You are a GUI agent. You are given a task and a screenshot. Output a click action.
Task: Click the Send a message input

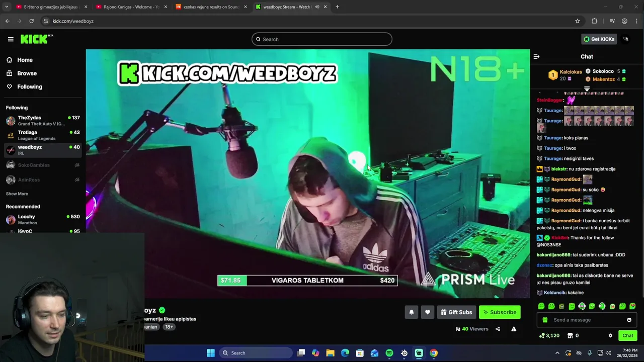pos(586,320)
